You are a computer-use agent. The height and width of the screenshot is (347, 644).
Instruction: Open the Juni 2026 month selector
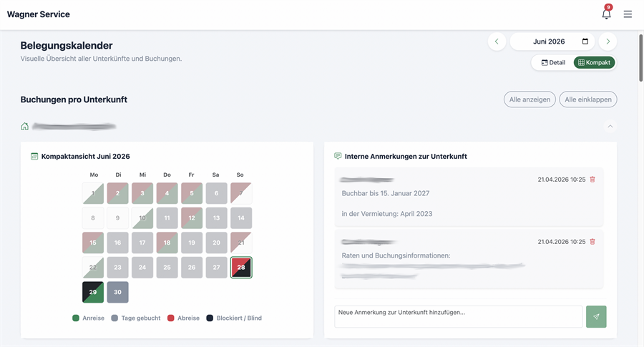pos(552,41)
